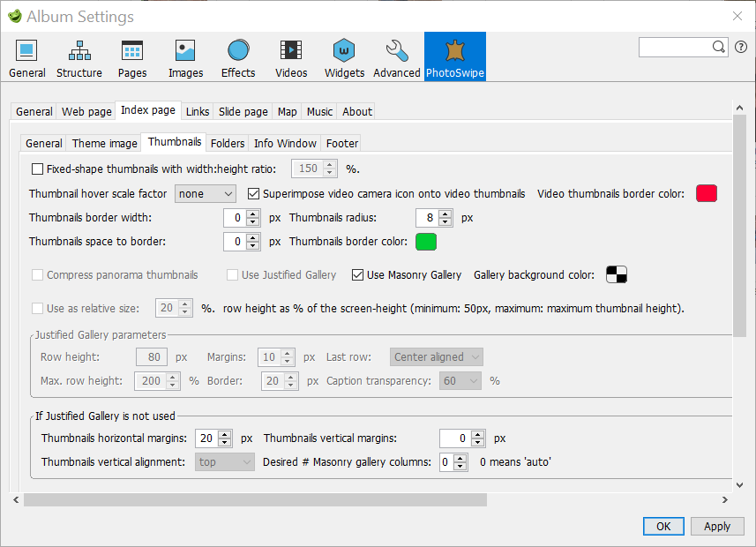The height and width of the screenshot is (547, 756).
Task: Open the General settings section icon
Action: click(27, 57)
